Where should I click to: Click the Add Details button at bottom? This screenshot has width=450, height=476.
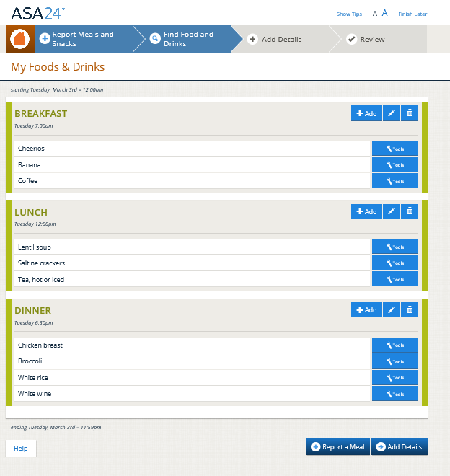[x=399, y=447]
